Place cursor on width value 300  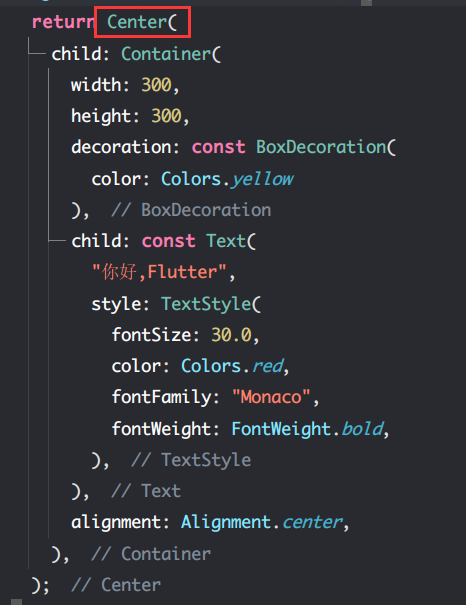[x=156, y=85]
